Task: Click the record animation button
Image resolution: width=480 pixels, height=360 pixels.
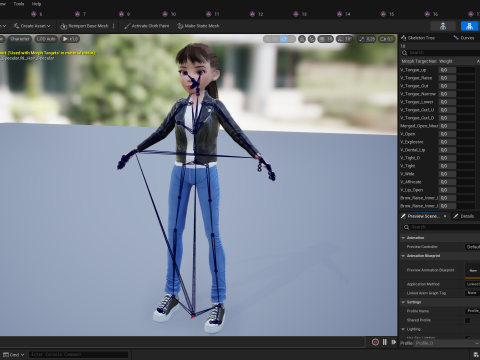Action: 375,342
